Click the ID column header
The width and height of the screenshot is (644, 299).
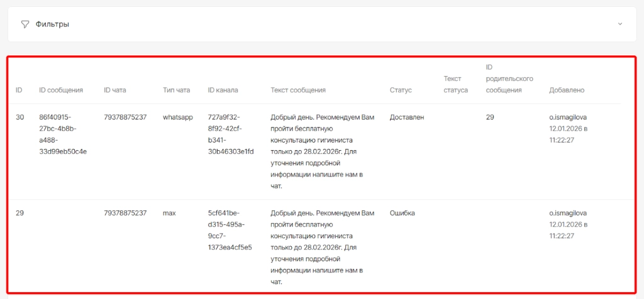tap(19, 90)
